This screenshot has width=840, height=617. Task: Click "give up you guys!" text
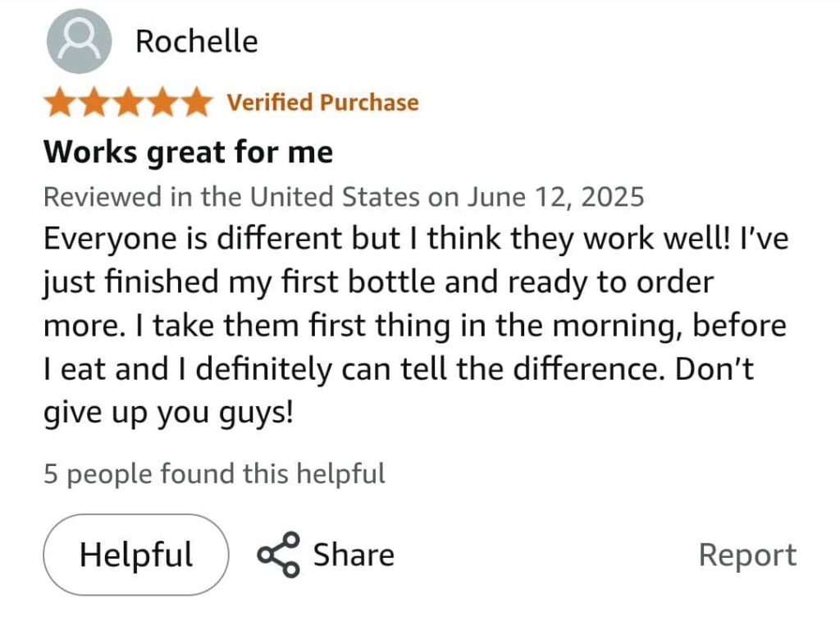(167, 413)
